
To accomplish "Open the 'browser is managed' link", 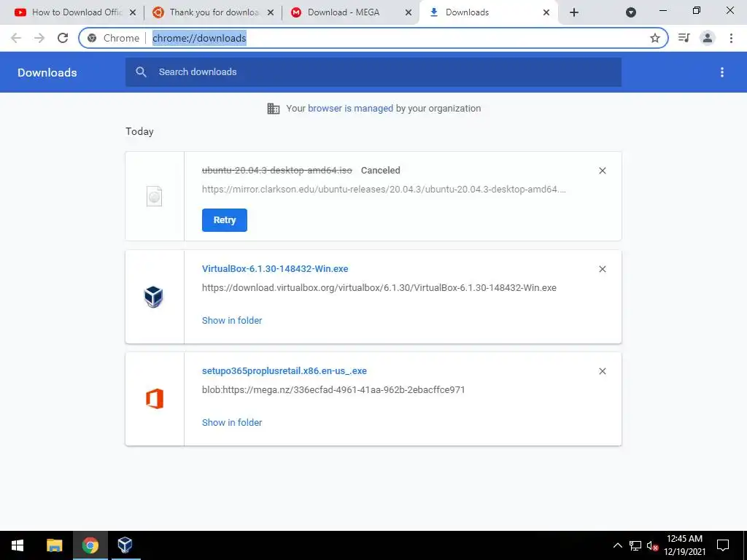I will 351,109.
